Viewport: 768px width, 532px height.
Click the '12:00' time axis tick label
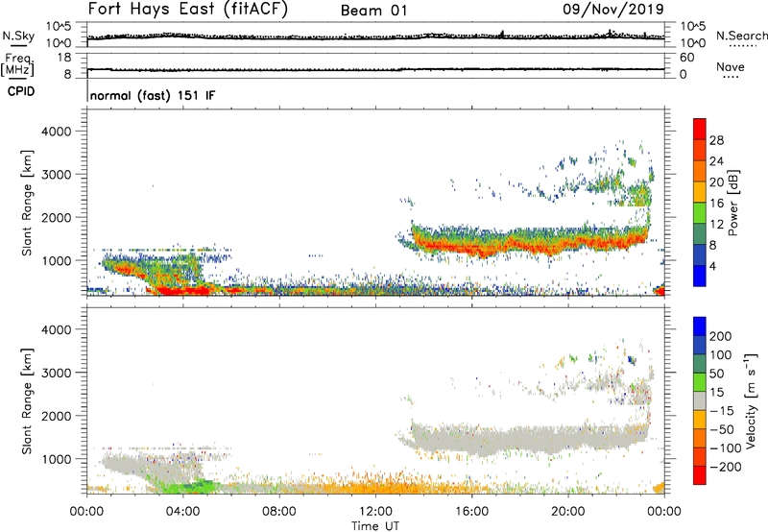tap(375, 512)
